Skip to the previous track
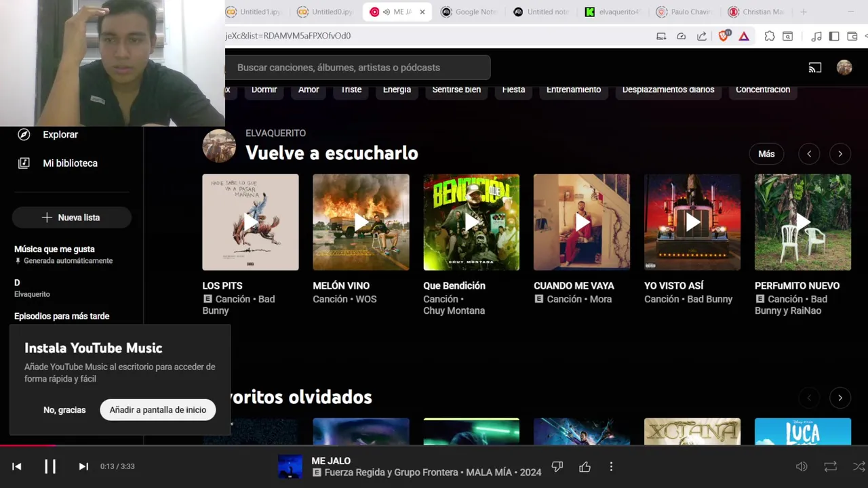Screen dimensions: 868x488 point(17,466)
